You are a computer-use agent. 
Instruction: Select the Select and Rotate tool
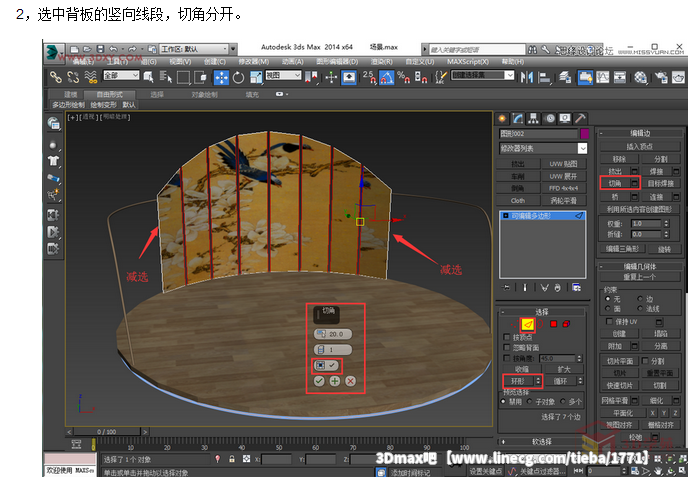tap(238, 78)
